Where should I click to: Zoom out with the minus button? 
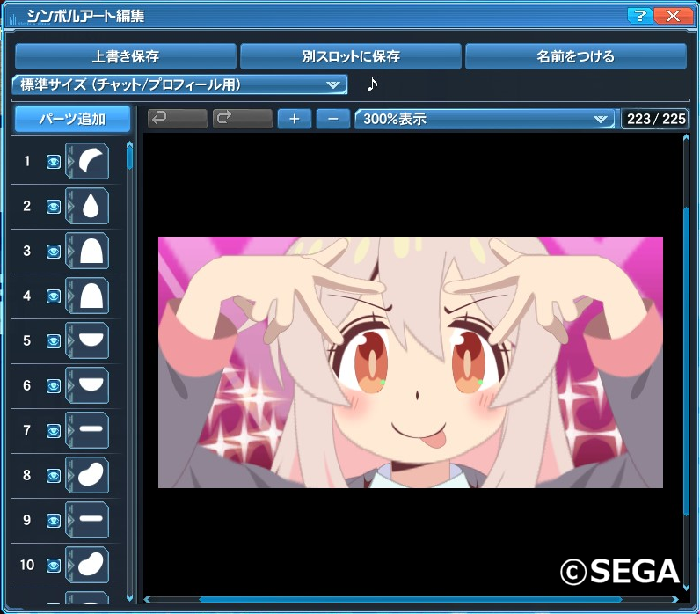[x=333, y=119]
